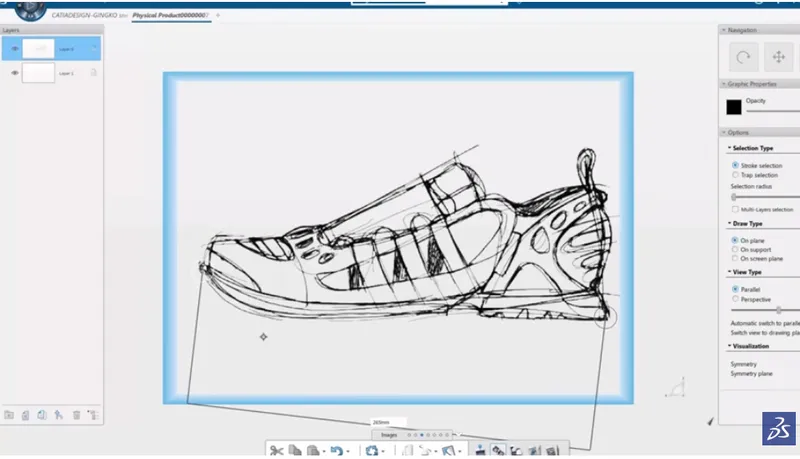Click the Pan navigation cross-arrows icon
The height and width of the screenshot is (459, 800).
(779, 57)
